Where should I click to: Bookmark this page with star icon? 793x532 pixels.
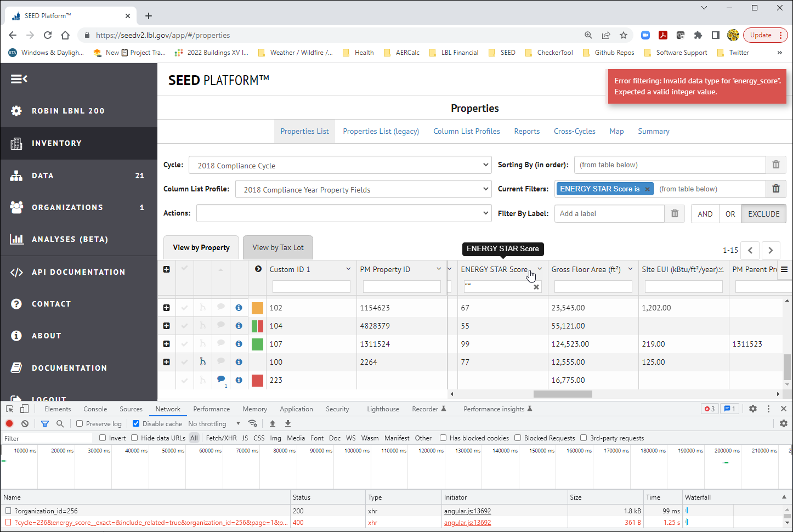(x=624, y=35)
